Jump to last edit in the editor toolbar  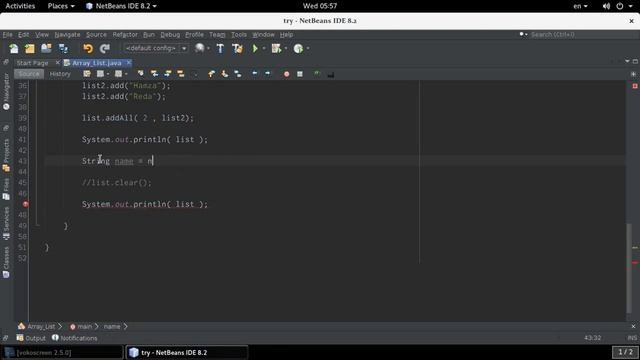[x=87, y=74]
